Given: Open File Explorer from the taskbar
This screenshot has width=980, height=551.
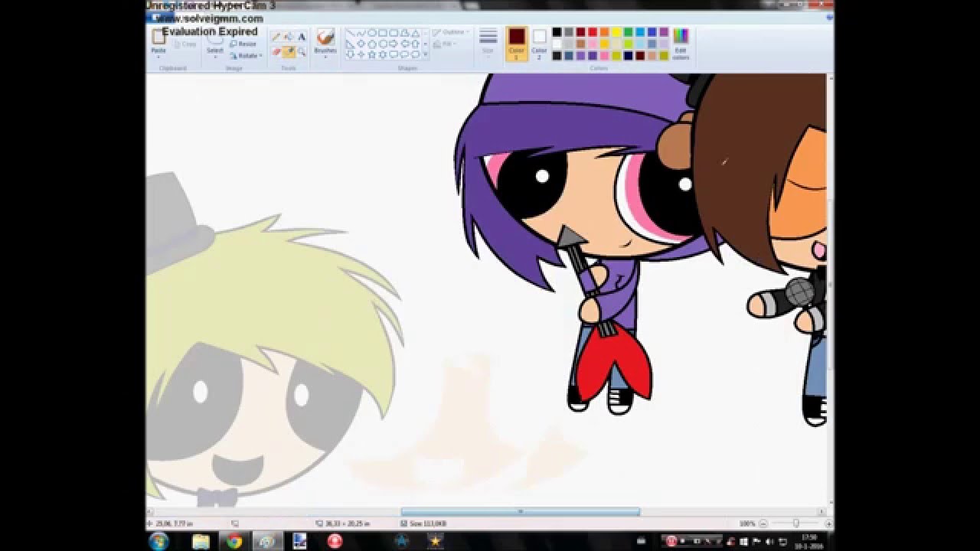Looking at the screenshot, I should pyautogui.click(x=201, y=541).
